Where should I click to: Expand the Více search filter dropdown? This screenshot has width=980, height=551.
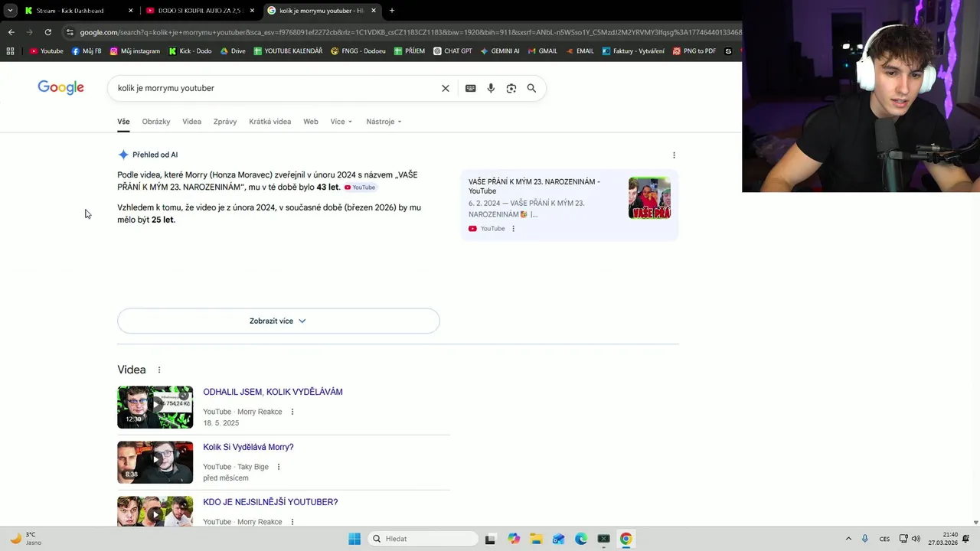(x=341, y=122)
